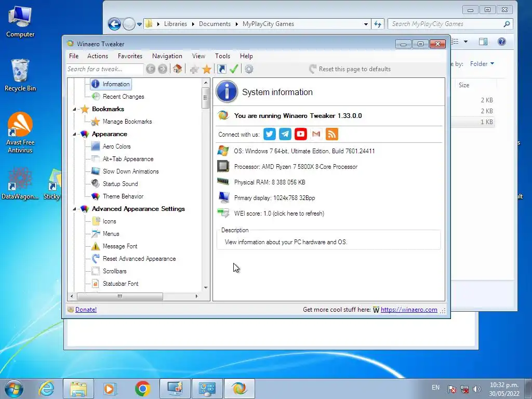Open the File menu
Image resolution: width=532 pixels, height=399 pixels.
pyautogui.click(x=74, y=56)
